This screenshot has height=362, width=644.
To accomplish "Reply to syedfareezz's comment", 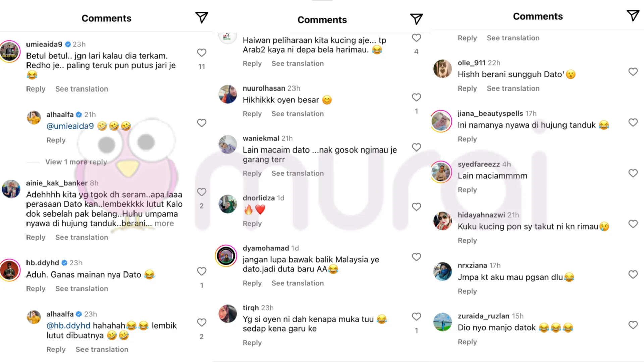I will coord(467,190).
